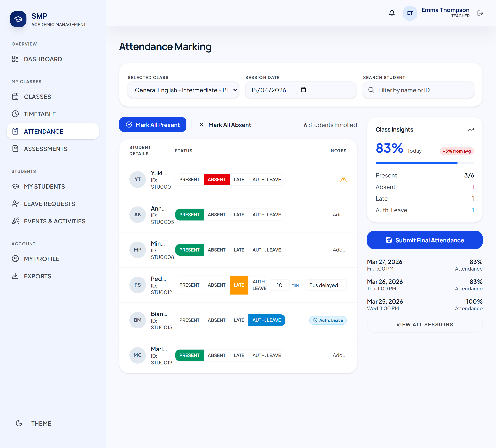496x448 pixels.
Task: Click the warning icon in Yuki's row
Action: click(343, 180)
